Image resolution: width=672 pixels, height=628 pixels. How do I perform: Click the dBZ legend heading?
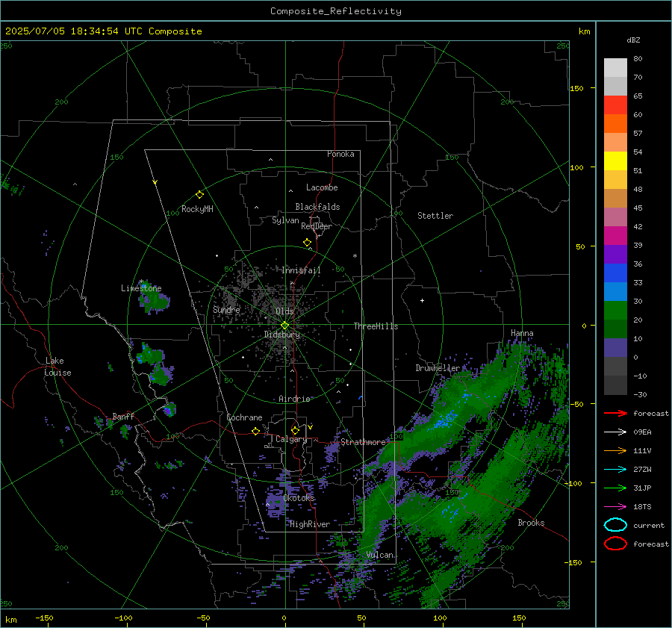pyautogui.click(x=633, y=40)
